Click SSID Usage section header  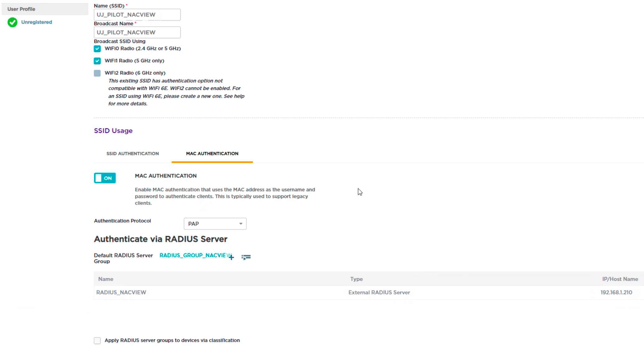(x=113, y=131)
